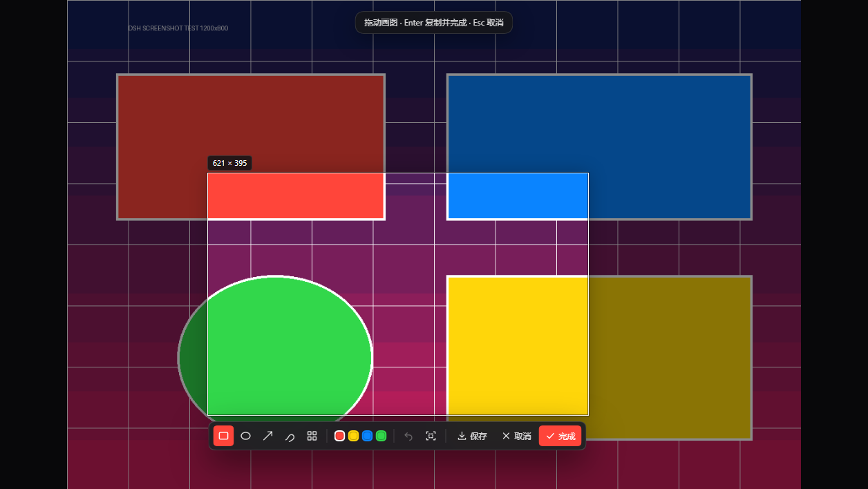This screenshot has width=868, height=489.
Task: Save the screenshot with 保存 button
Action: coord(472,436)
